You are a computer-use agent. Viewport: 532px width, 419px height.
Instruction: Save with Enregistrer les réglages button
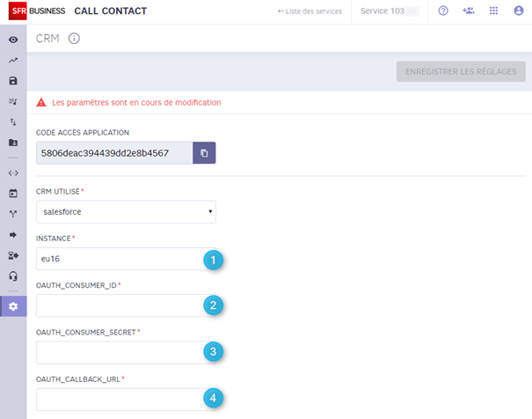coord(461,71)
